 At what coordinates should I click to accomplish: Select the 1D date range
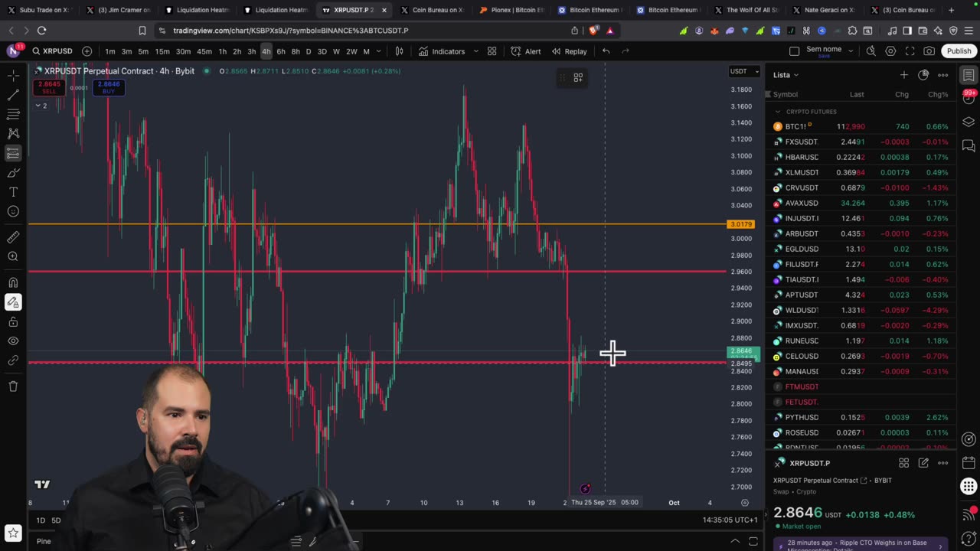point(41,520)
